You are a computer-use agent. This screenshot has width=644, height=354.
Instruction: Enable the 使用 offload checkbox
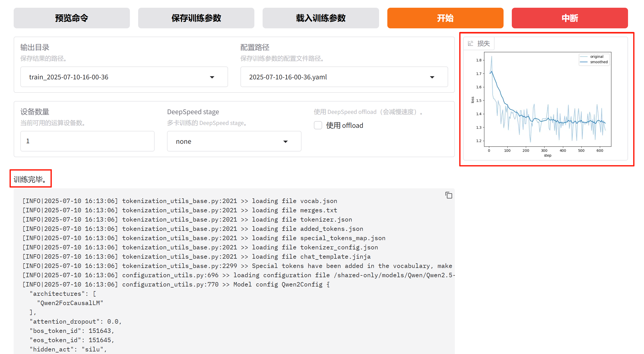318,125
